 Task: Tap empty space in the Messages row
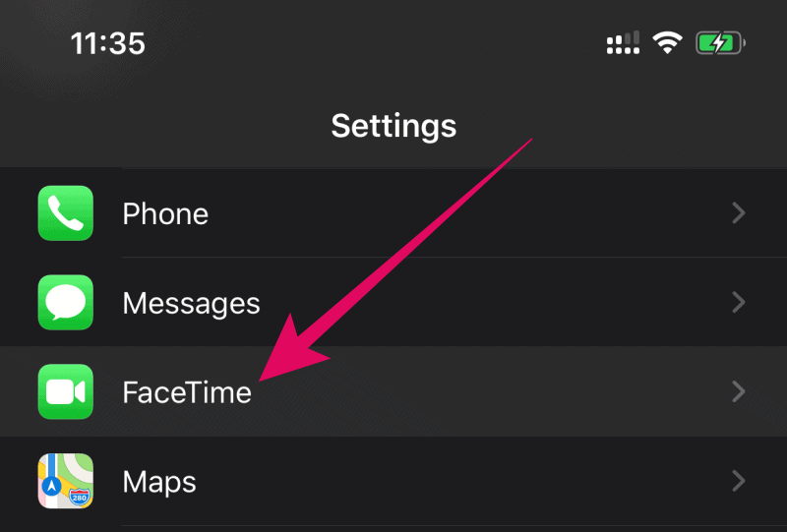502,303
